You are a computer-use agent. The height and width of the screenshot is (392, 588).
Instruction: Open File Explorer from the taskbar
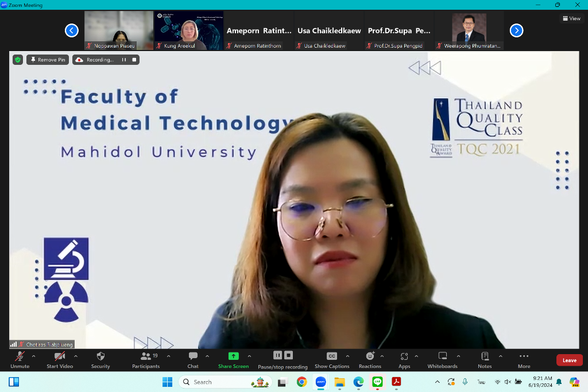click(339, 382)
